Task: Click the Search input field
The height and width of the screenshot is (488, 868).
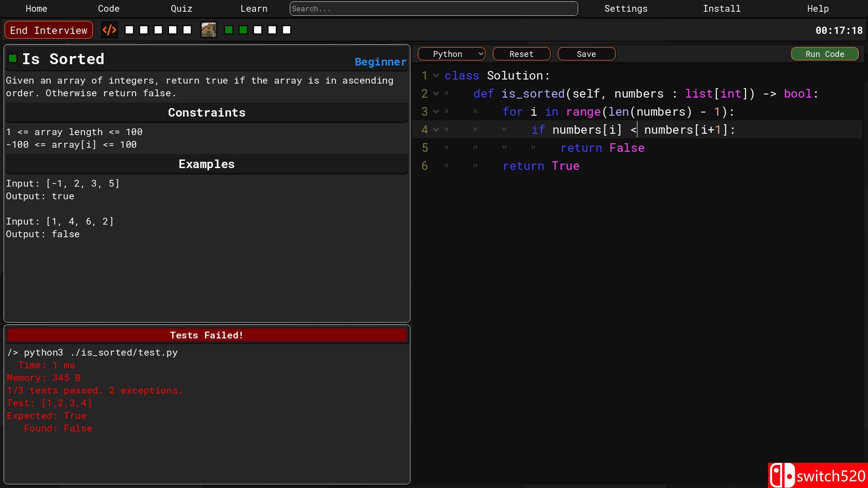Action: (434, 9)
